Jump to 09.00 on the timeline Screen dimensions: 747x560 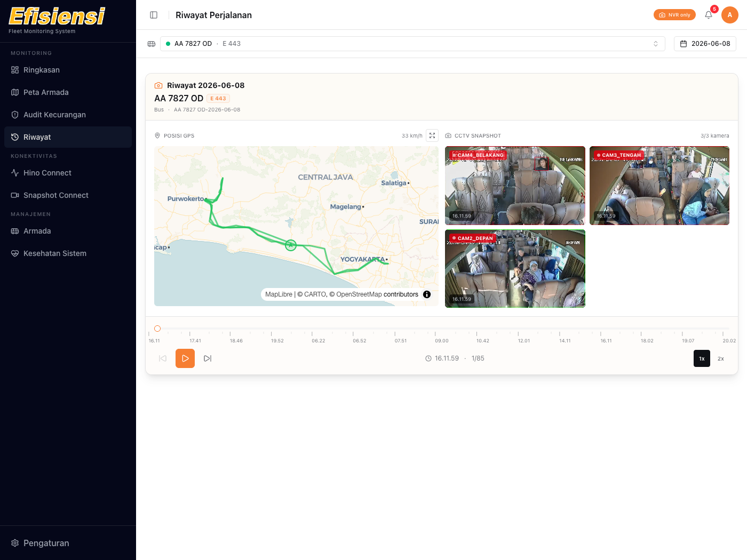click(442, 341)
